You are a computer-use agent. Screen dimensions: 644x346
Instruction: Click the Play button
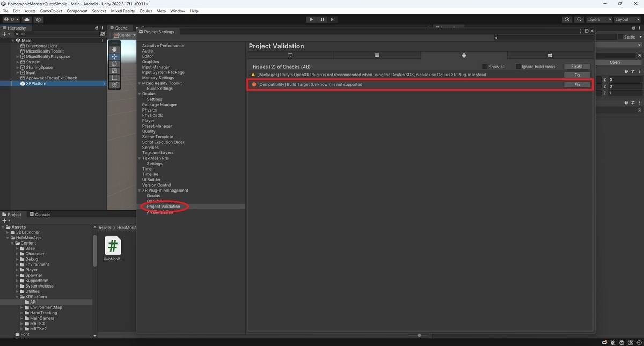coord(311,19)
